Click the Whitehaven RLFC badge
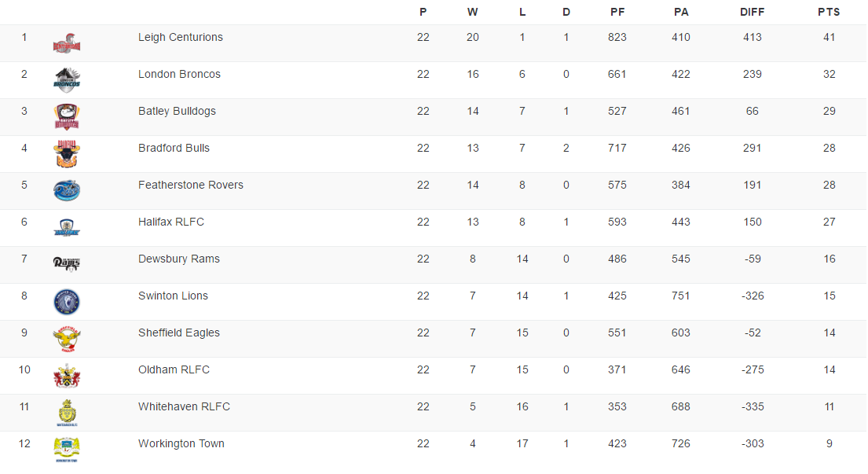Viewport: 868px width, 474px height. [x=67, y=413]
